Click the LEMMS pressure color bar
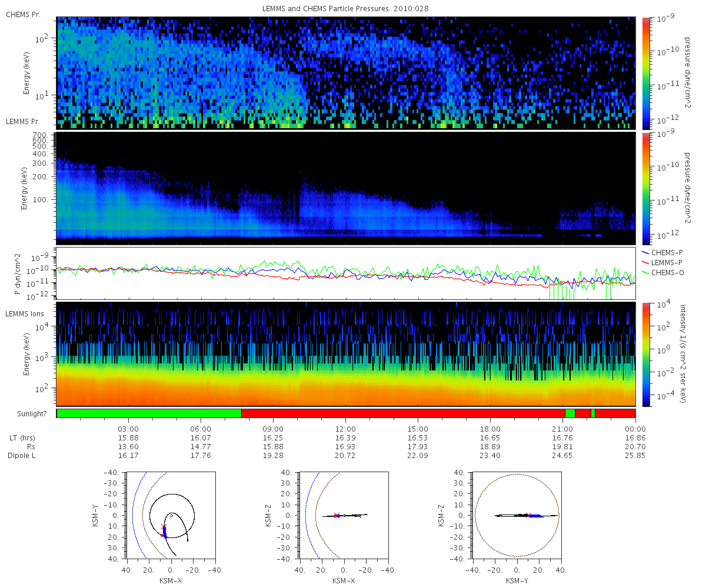Image resolution: width=706 pixels, height=588 pixels. pos(646,188)
